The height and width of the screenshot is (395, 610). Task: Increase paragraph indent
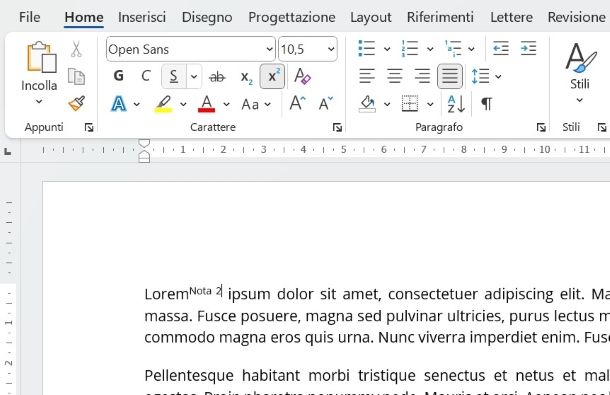528,48
